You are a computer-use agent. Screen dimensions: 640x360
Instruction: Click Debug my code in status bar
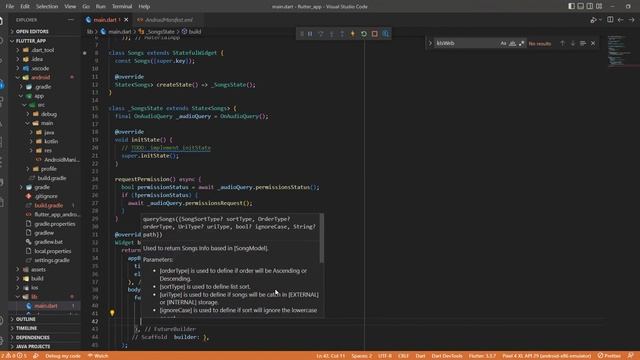point(62,356)
